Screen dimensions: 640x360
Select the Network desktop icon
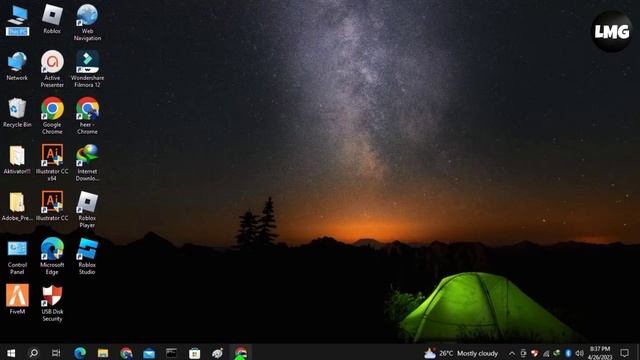pos(17,65)
